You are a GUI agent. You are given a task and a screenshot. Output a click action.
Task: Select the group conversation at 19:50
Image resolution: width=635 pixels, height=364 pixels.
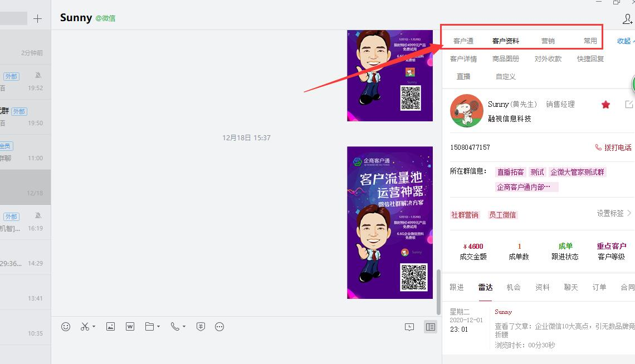coord(25,117)
